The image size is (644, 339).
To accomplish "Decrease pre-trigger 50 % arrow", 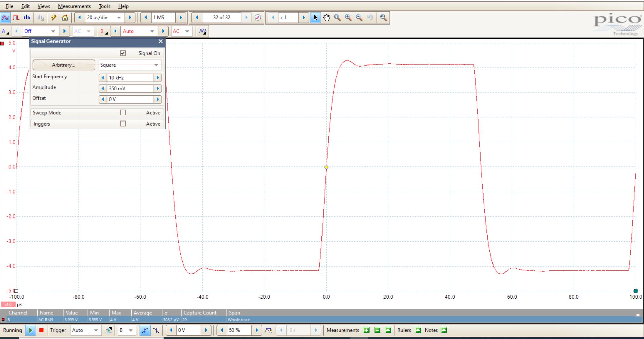I will coord(222,330).
